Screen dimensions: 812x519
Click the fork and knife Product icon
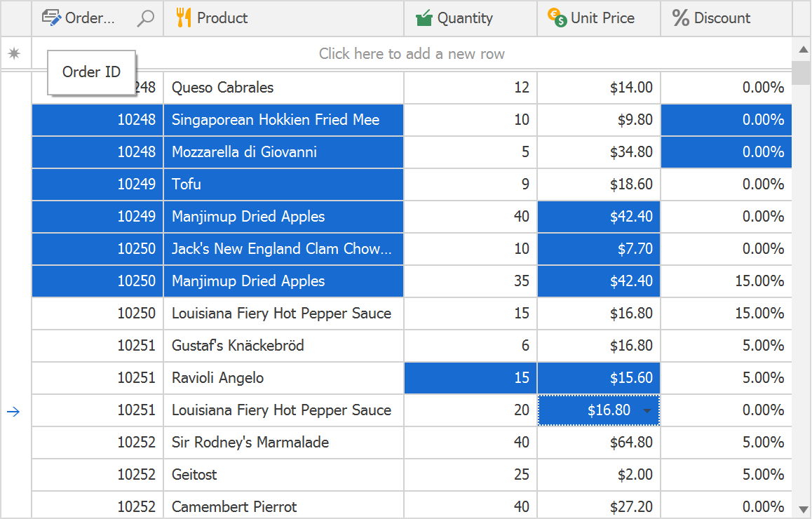[184, 18]
